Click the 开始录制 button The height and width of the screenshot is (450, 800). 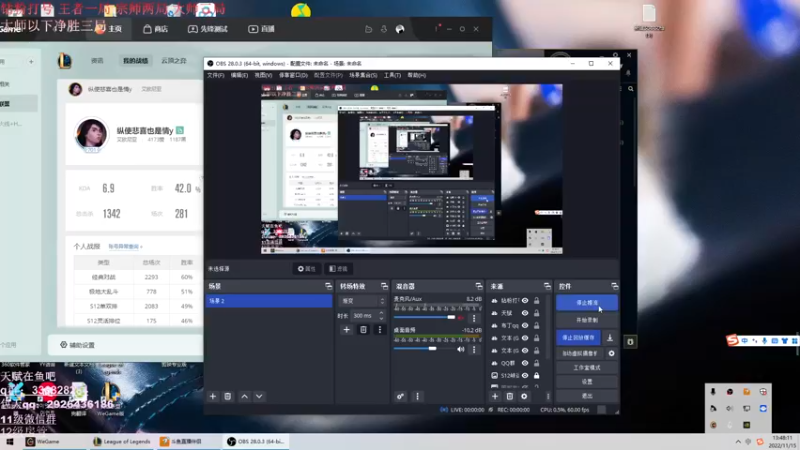coord(587,320)
